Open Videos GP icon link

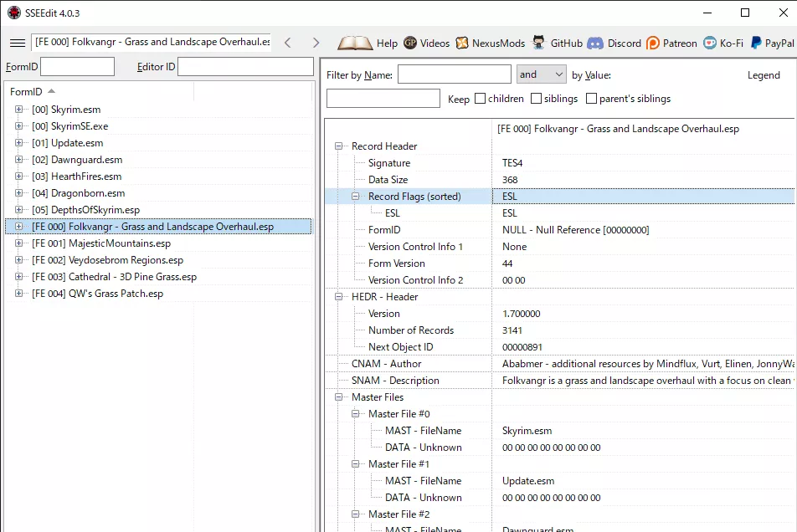(410, 43)
